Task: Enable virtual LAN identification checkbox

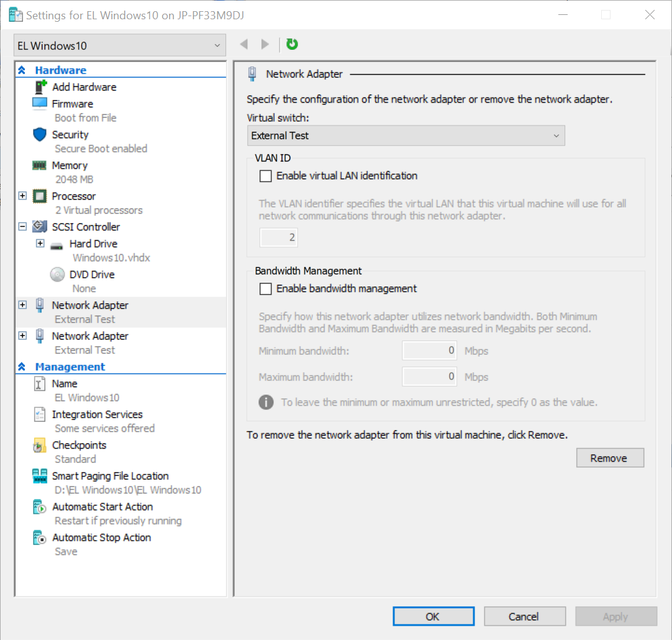Action: pyautogui.click(x=266, y=176)
